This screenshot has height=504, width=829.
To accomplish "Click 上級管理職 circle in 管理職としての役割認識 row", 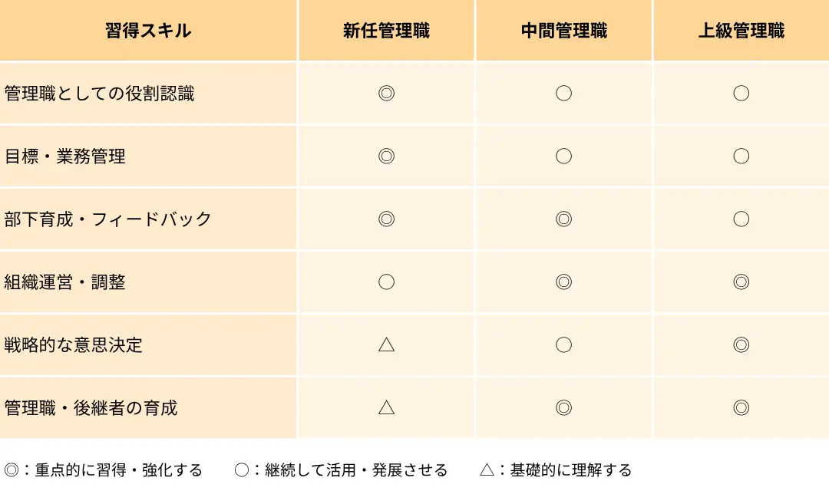I will click(741, 94).
